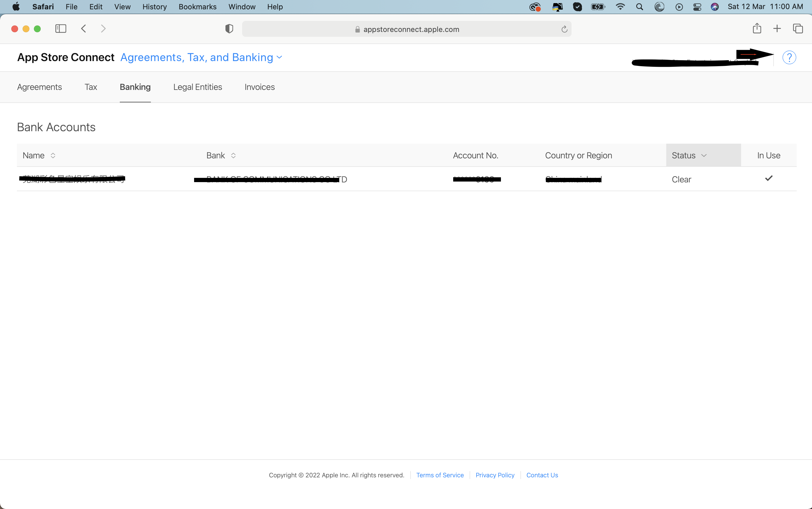This screenshot has height=509, width=812.
Task: Click the In Use checkmark in row
Action: click(768, 178)
